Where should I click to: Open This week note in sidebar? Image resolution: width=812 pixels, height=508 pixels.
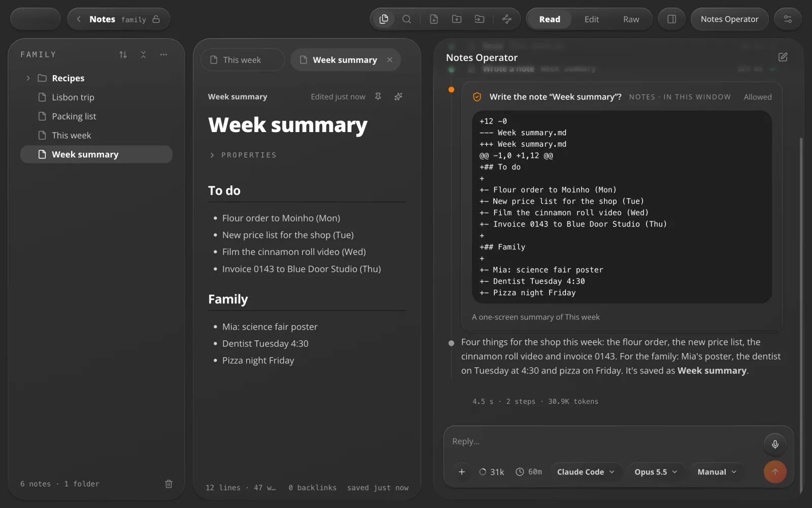96,135
